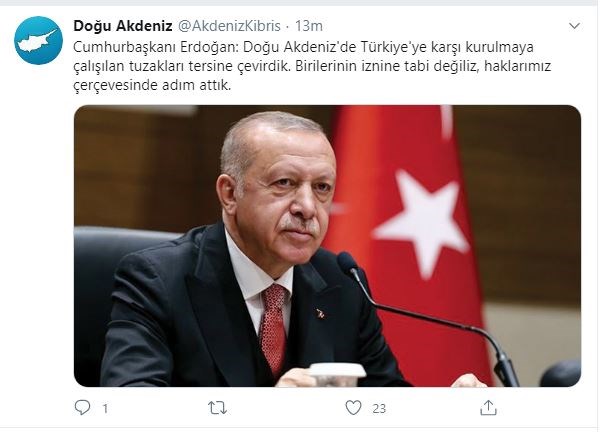Open the Doğu Akdeniz display name link
This screenshot has height=432, width=604.
pos(123,26)
